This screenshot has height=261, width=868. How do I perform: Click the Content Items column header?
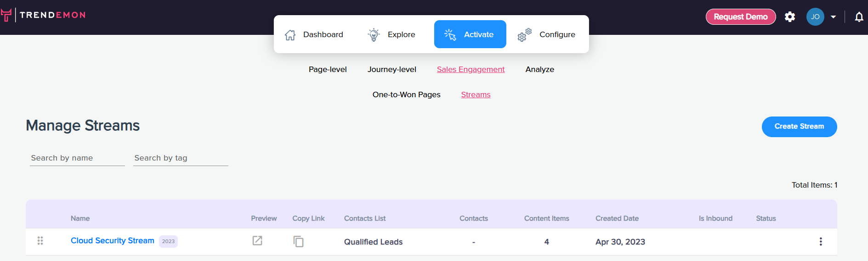[547, 218]
